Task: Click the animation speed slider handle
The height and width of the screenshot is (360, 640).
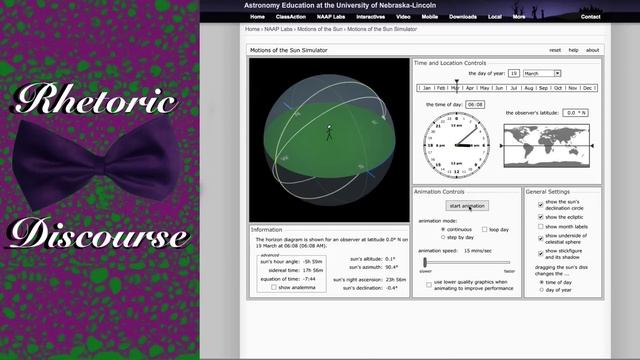Action: (425, 262)
